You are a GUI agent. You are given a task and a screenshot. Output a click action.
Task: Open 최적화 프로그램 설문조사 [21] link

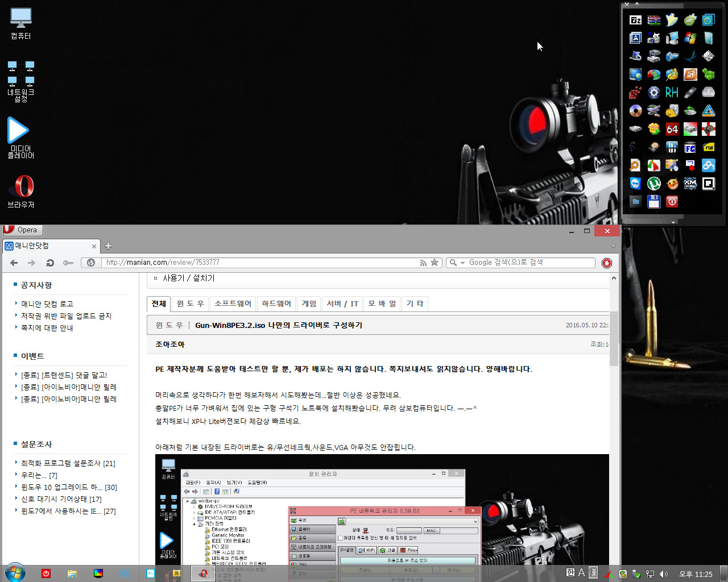(68, 463)
